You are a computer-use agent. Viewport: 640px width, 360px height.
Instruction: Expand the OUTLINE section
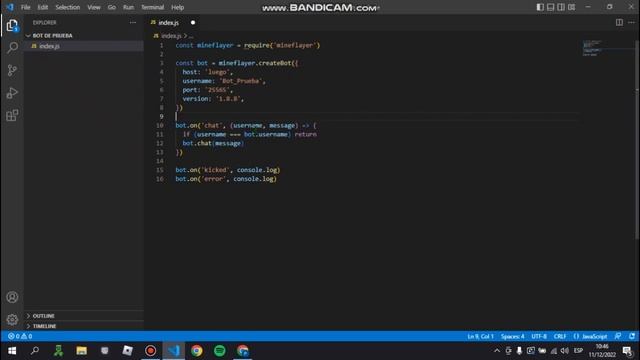(x=43, y=316)
